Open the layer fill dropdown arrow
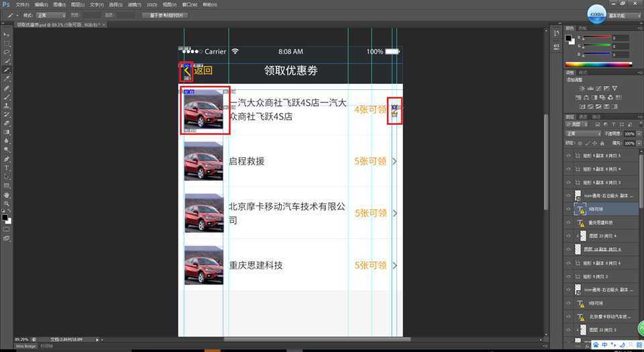Screen dimensions: 644x352 (x=639, y=143)
